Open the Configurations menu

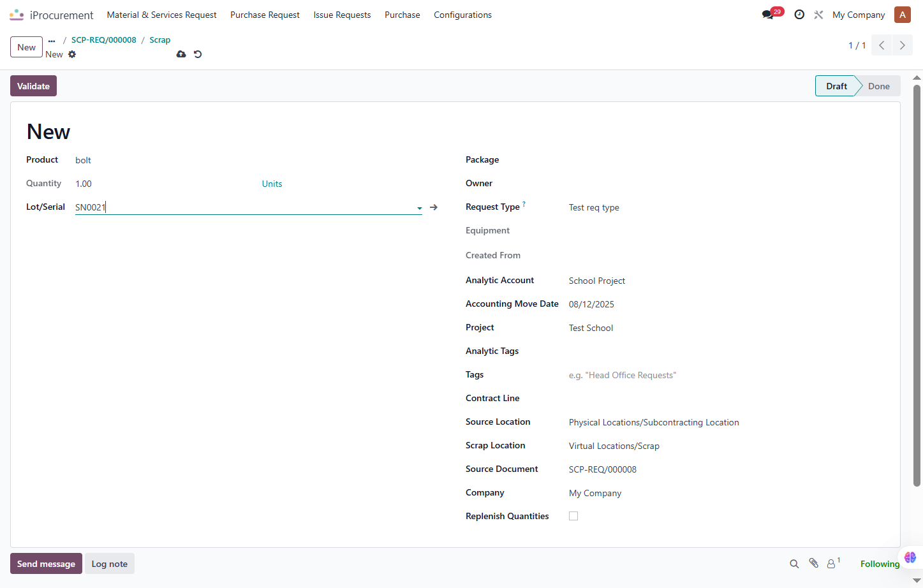(x=463, y=15)
